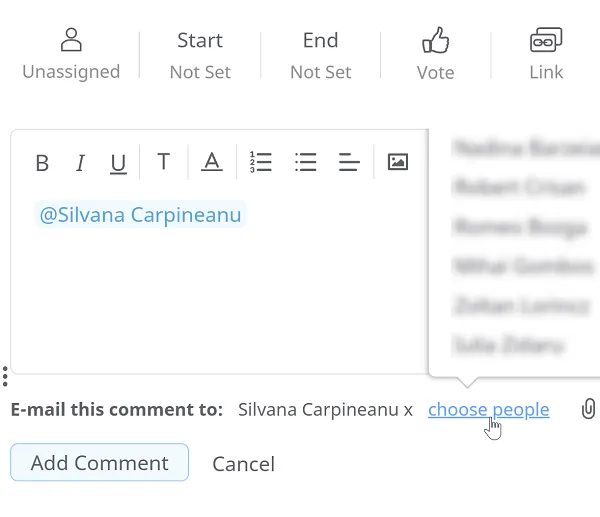Image resolution: width=600 pixels, height=517 pixels.
Task: Set the End date
Action: pos(321,56)
